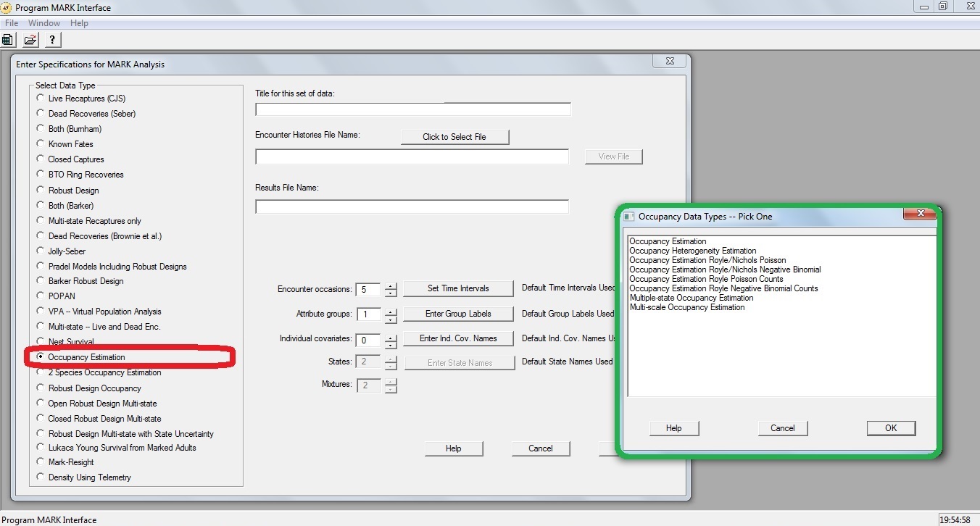Decrease the Encounter occasions value
The width and height of the screenshot is (980, 526).
coord(391,293)
